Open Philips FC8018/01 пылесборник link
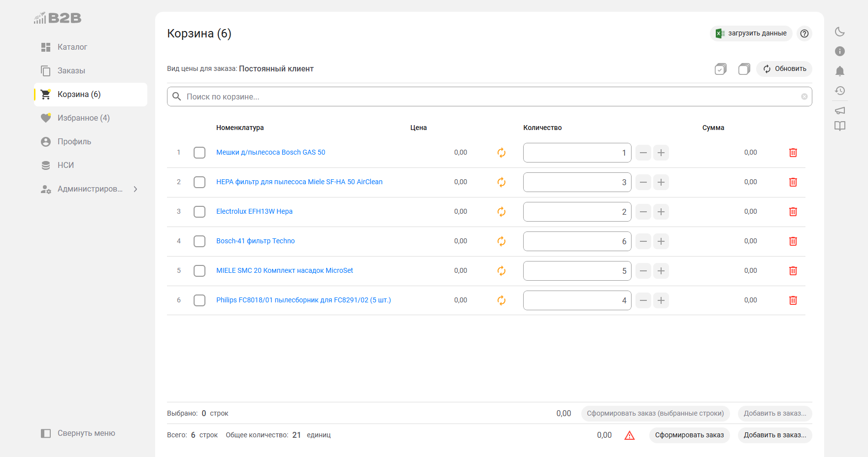The image size is (868, 457). pos(303,300)
